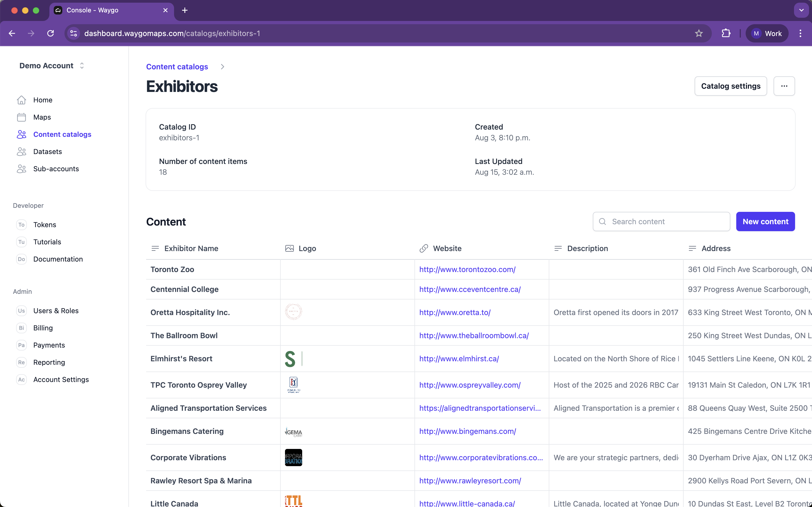Click the Corporate Vibrations logo thumbnail
The image size is (812, 507).
[293, 457]
